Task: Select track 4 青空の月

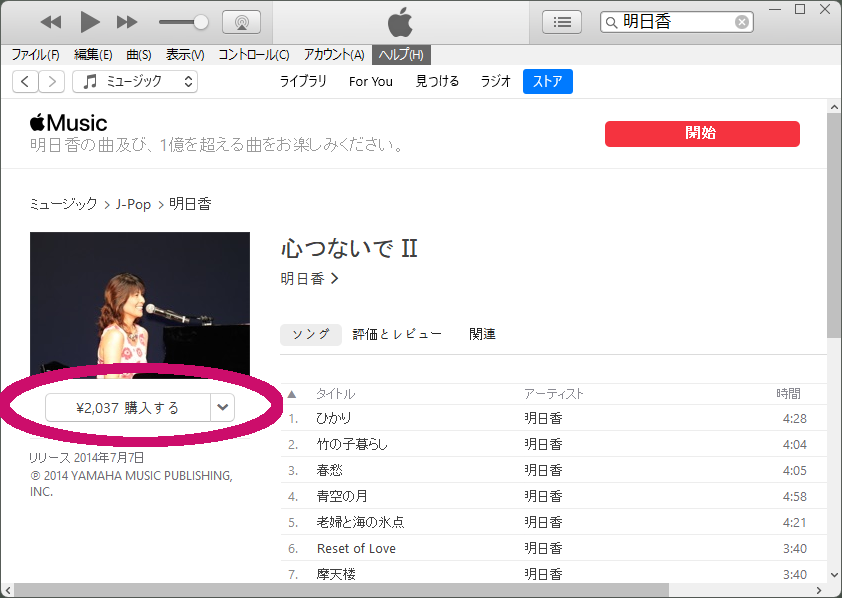Action: click(x=553, y=497)
